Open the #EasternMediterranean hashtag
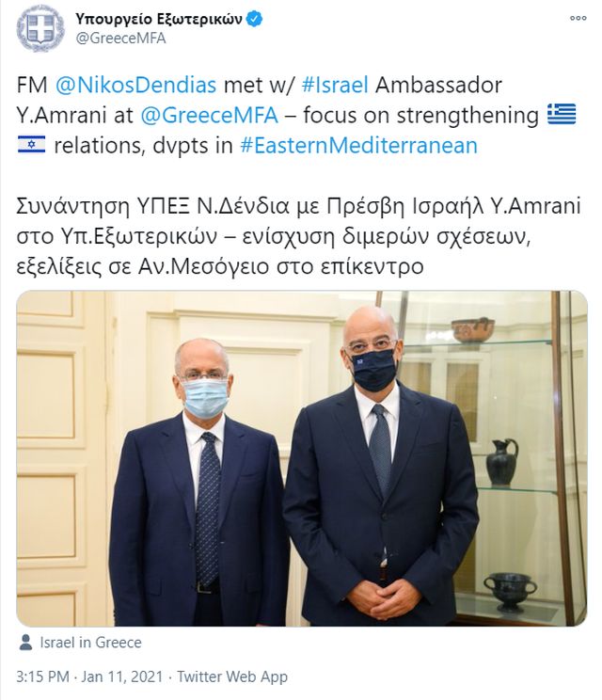This screenshot has width=602, height=700. point(358,146)
